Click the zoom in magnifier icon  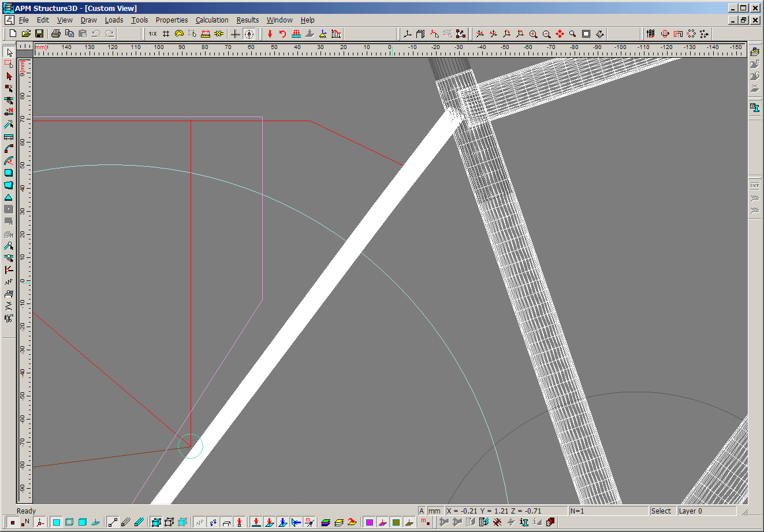tap(534, 34)
